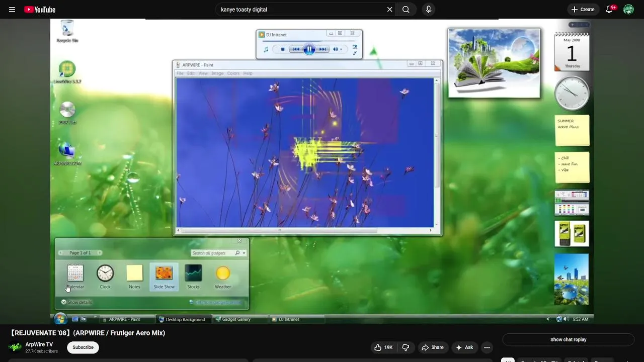The image size is (644, 362).
Task: Launch the LimeWire desktop shortcut
Action: click(67, 72)
